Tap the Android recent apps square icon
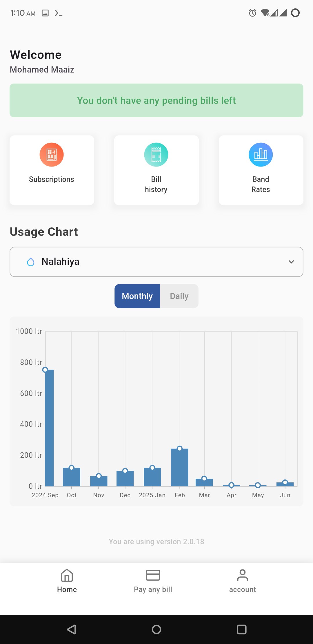The width and height of the screenshot is (313, 644). (241, 629)
